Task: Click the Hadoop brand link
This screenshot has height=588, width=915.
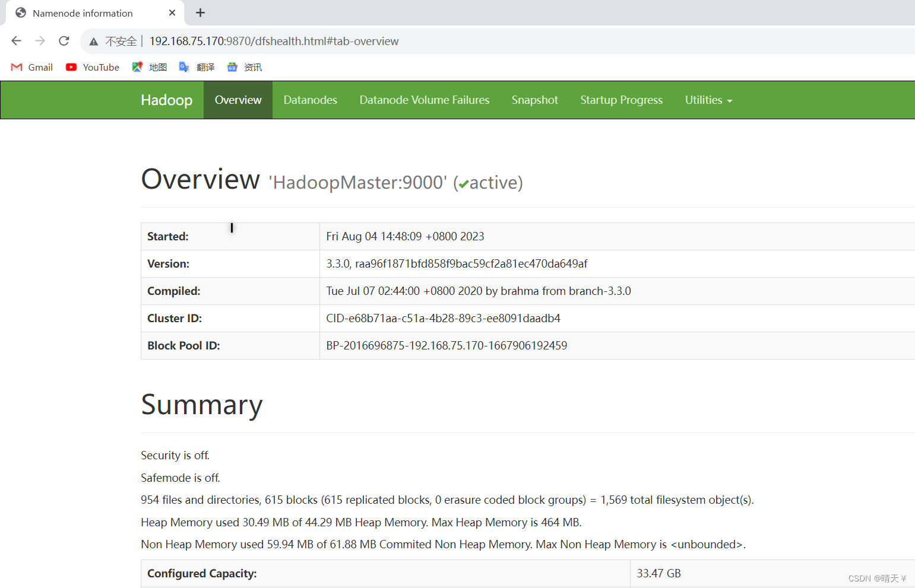Action: click(167, 100)
